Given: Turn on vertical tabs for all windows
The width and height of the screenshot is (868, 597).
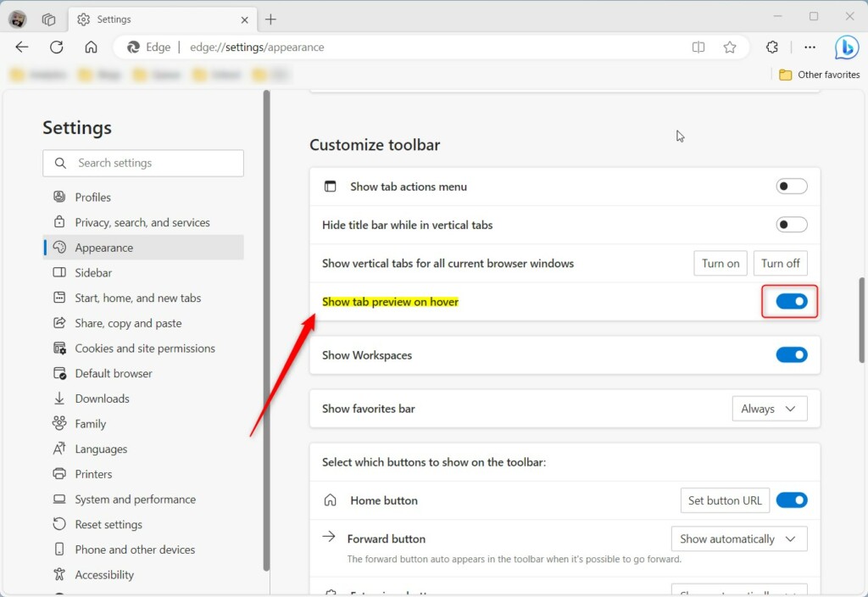Looking at the screenshot, I should 720,263.
